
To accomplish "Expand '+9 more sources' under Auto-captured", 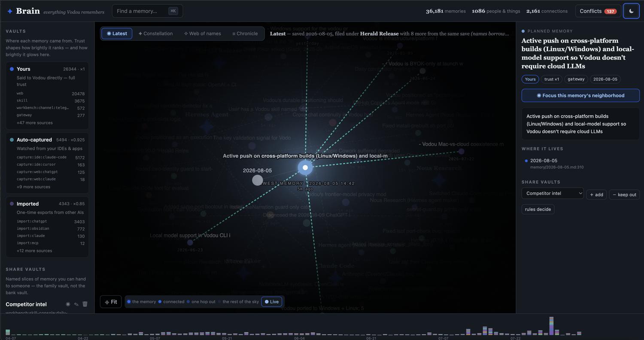I will [x=33, y=187].
